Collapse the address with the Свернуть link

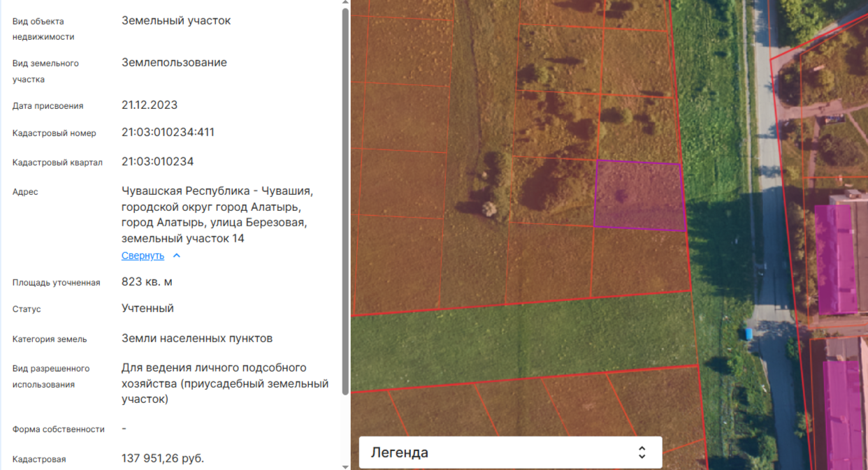coord(143,256)
